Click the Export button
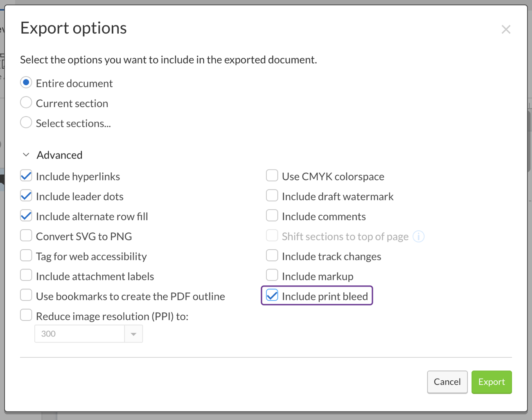532x420 pixels. point(491,382)
